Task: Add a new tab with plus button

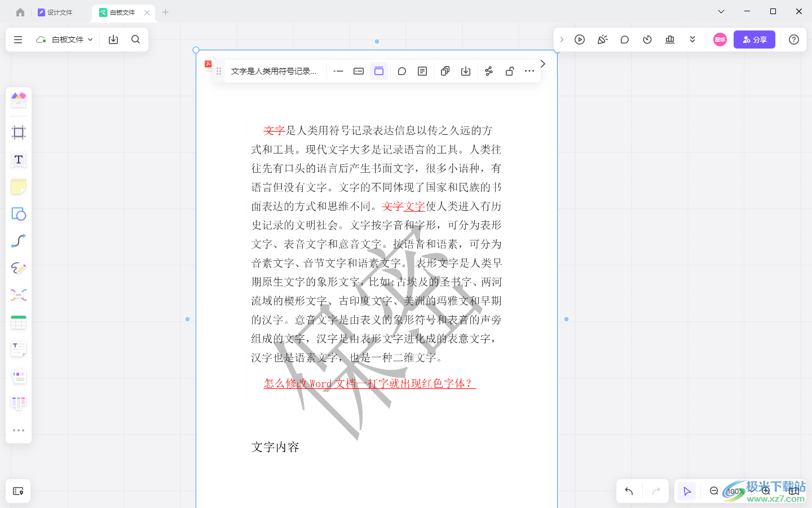Action: (x=165, y=12)
